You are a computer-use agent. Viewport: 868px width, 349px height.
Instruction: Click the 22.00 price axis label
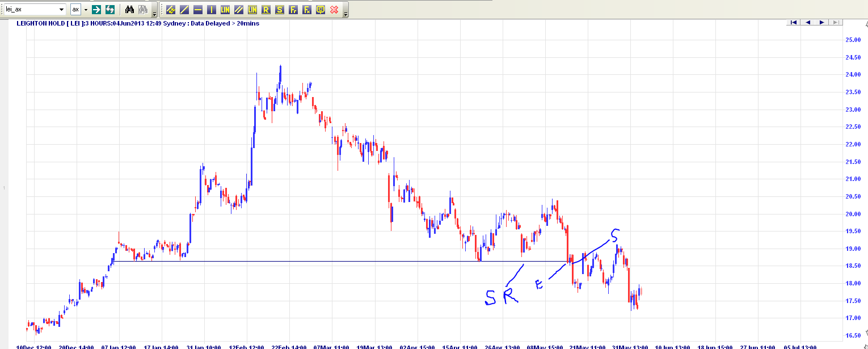click(x=853, y=144)
